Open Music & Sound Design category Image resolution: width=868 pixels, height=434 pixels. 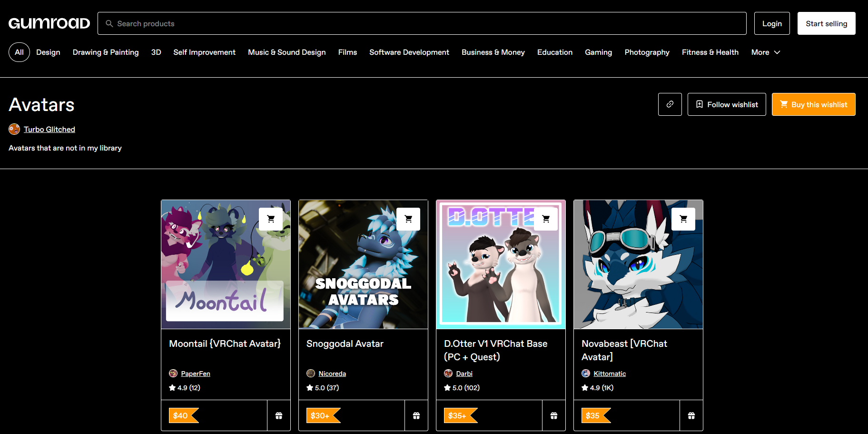point(287,52)
